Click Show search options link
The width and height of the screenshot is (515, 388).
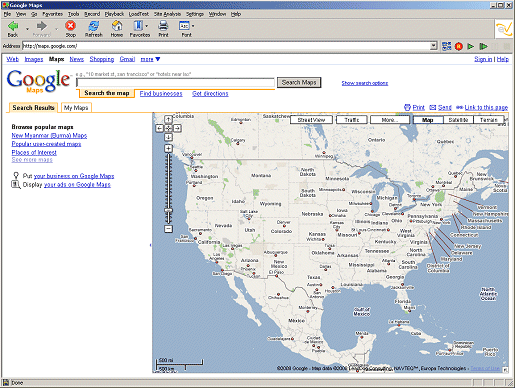(x=365, y=83)
